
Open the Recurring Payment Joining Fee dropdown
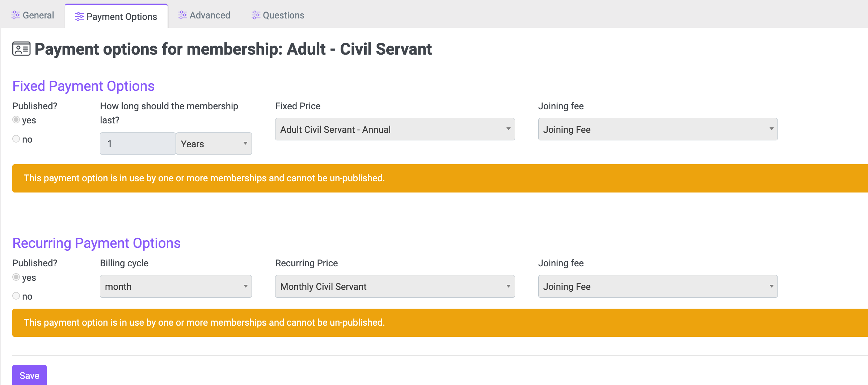(x=658, y=286)
